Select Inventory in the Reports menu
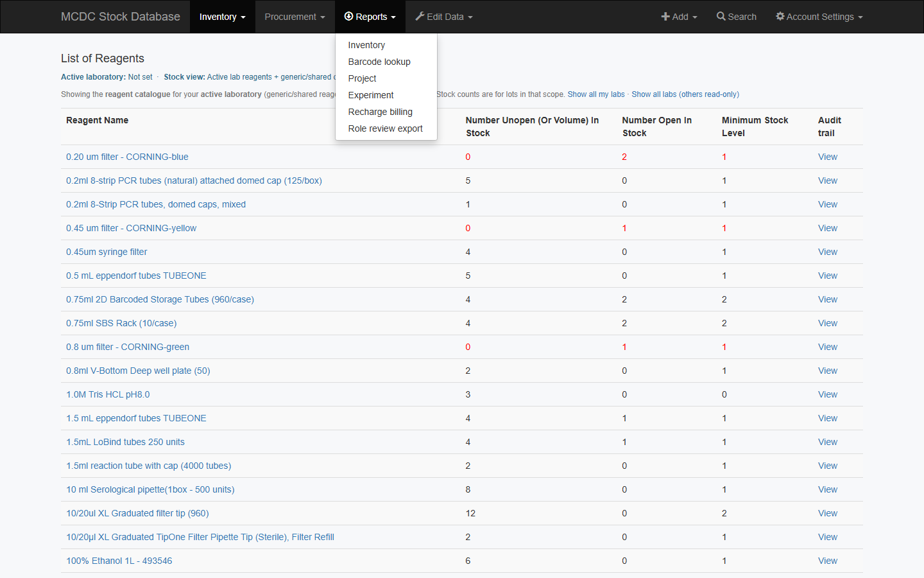This screenshot has width=924, height=578. (x=386, y=45)
